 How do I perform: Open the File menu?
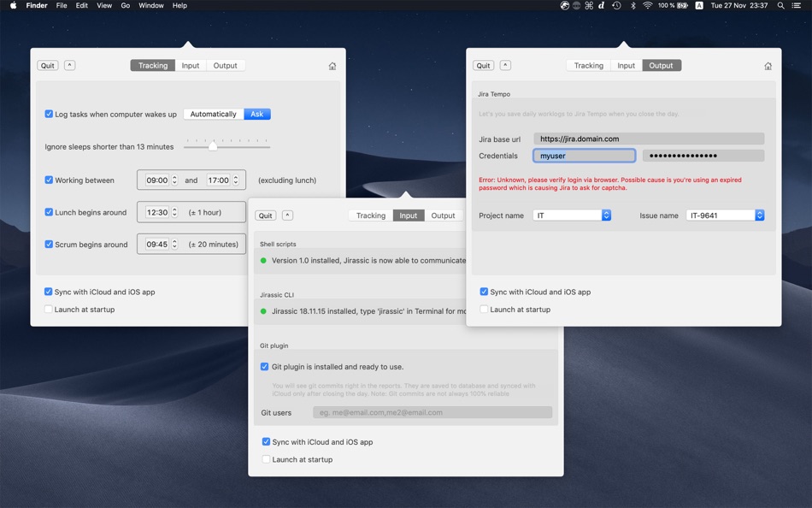click(62, 6)
